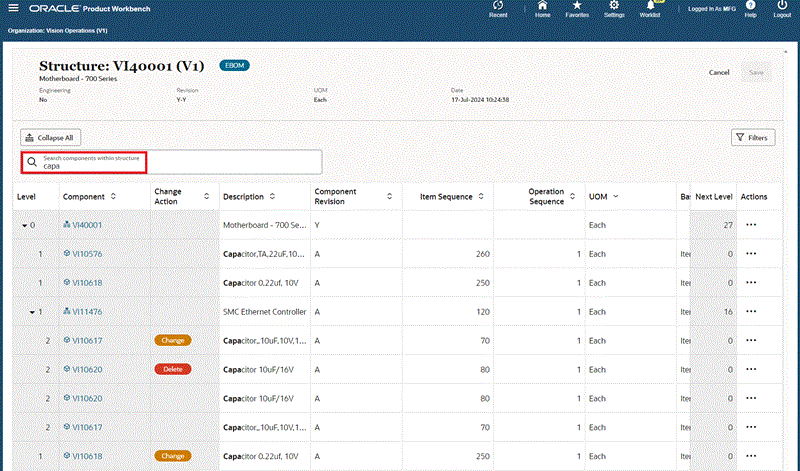Screen dimensions: 800x471
Task: Open Actions menu for VI40001 row
Action: [751, 225]
